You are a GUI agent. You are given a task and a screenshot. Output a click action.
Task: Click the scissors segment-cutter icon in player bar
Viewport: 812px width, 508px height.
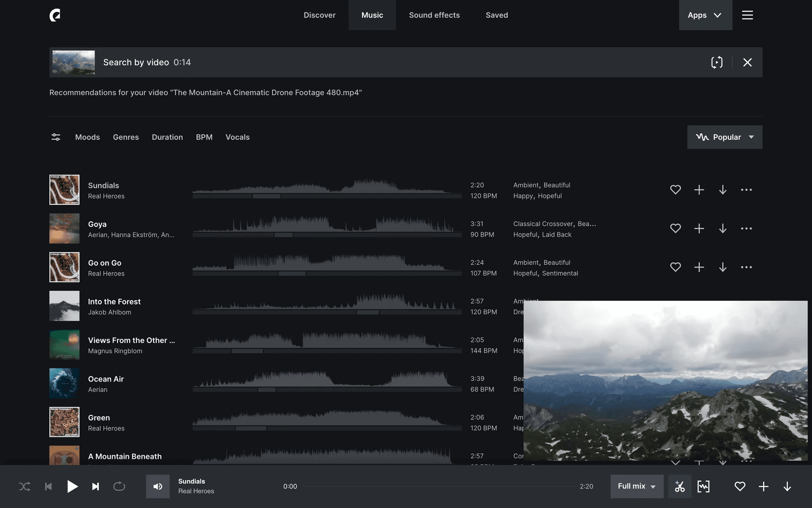tap(680, 486)
